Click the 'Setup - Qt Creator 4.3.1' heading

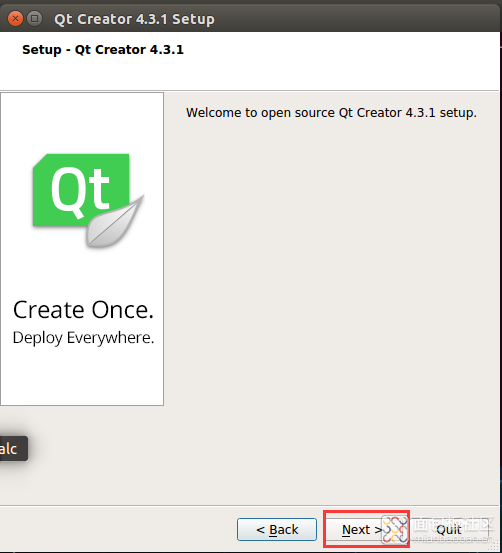103,50
